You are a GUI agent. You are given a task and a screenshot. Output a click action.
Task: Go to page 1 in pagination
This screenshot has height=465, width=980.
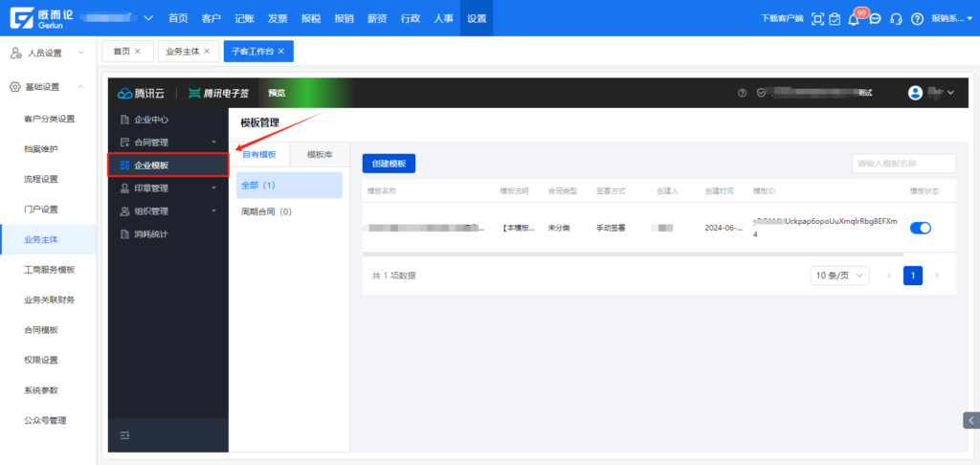912,276
